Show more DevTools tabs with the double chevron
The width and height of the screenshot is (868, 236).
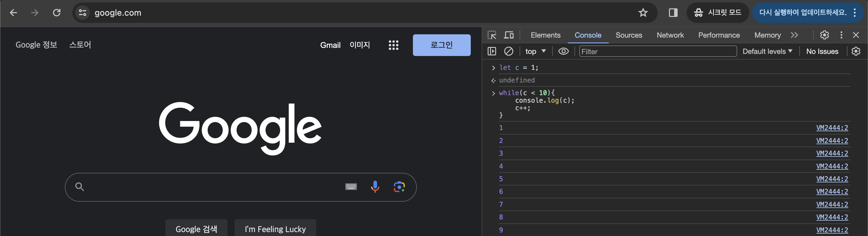(x=794, y=35)
